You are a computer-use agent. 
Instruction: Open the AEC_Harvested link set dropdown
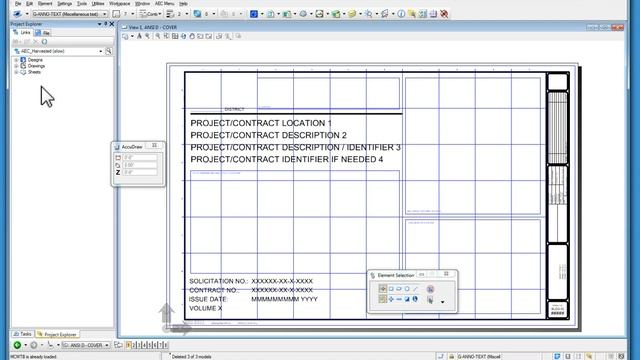(100, 51)
